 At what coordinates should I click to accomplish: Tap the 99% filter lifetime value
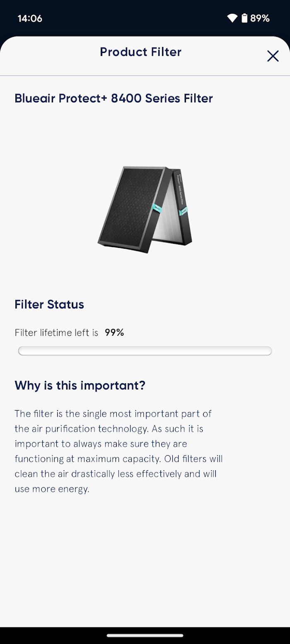point(114,332)
